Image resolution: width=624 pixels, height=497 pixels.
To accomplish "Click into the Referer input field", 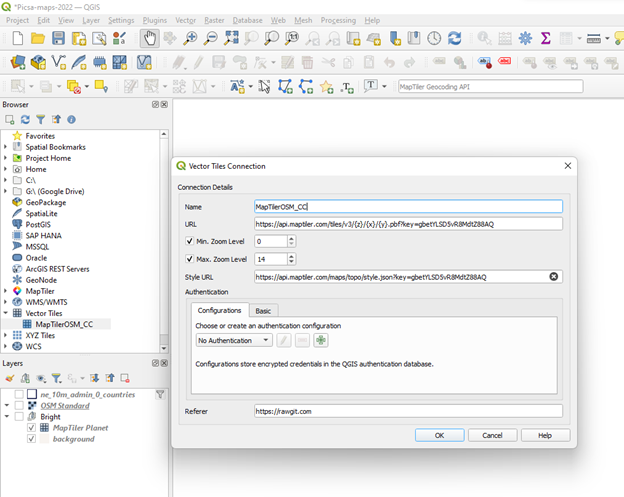I will point(407,411).
